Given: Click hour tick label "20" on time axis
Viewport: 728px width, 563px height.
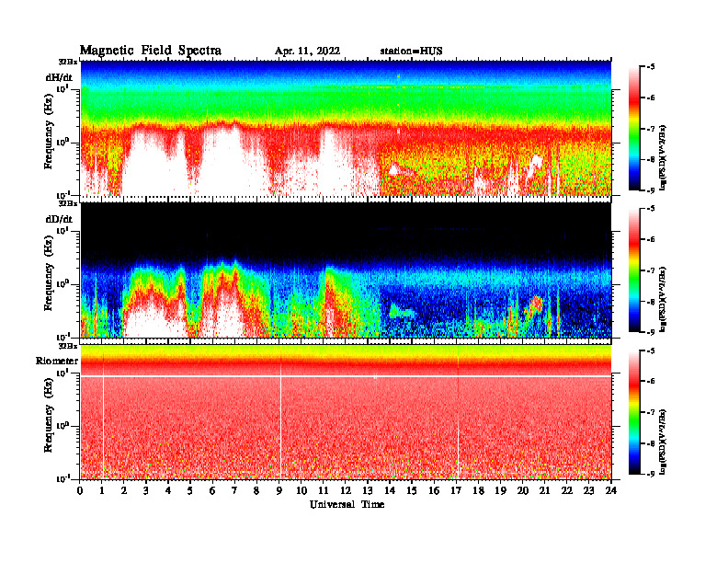Looking at the screenshot, I should (x=522, y=490).
